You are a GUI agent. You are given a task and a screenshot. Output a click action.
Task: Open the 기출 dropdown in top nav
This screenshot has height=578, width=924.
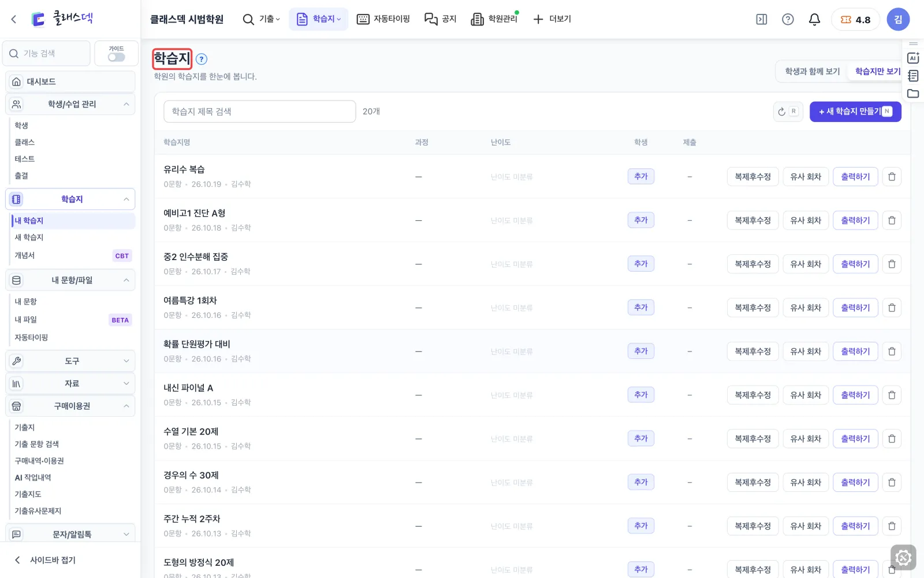click(x=262, y=19)
